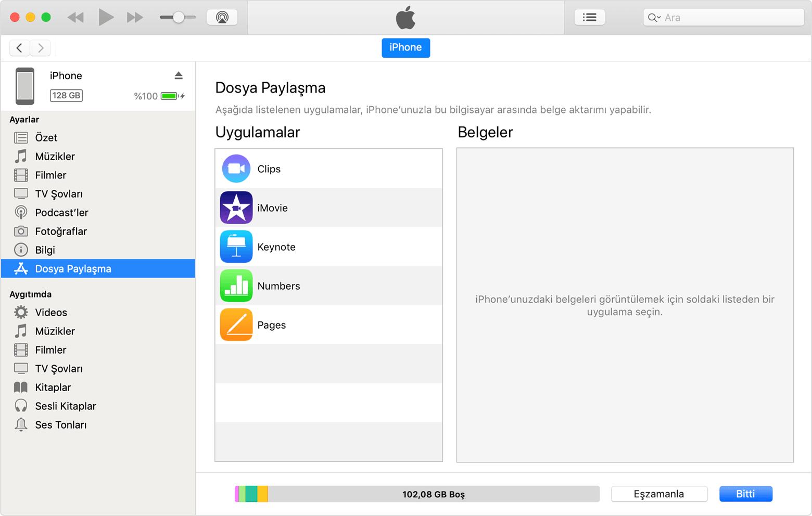Click the Videos gear icon
This screenshot has height=516, width=812.
coord(21,312)
